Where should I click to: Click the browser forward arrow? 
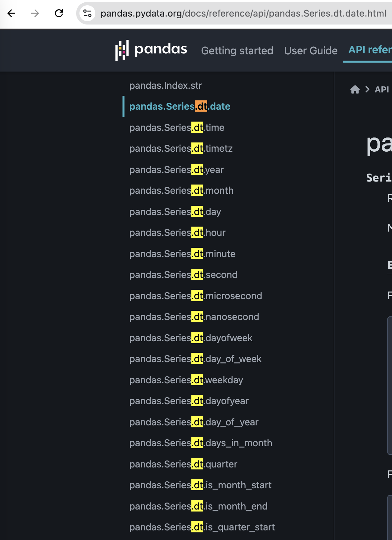click(35, 13)
